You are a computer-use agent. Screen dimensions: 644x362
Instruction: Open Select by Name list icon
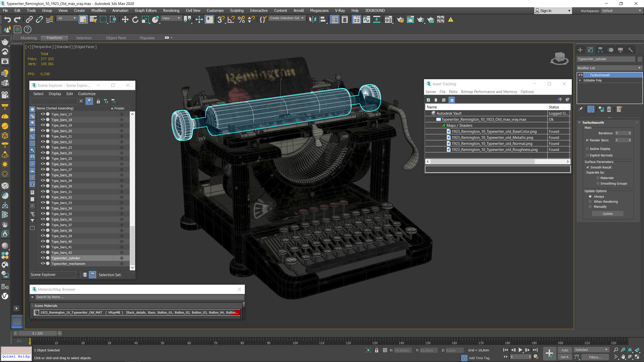tap(93, 20)
